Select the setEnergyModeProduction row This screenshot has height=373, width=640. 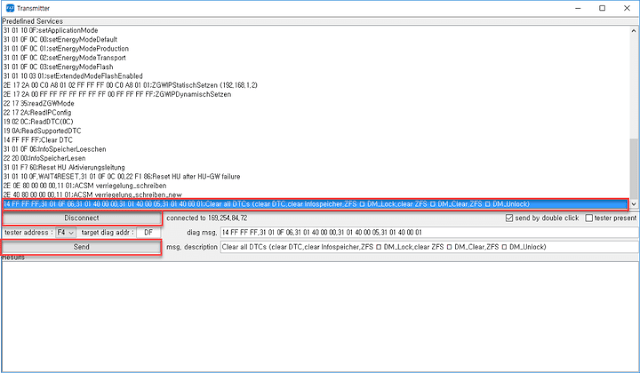[316, 49]
